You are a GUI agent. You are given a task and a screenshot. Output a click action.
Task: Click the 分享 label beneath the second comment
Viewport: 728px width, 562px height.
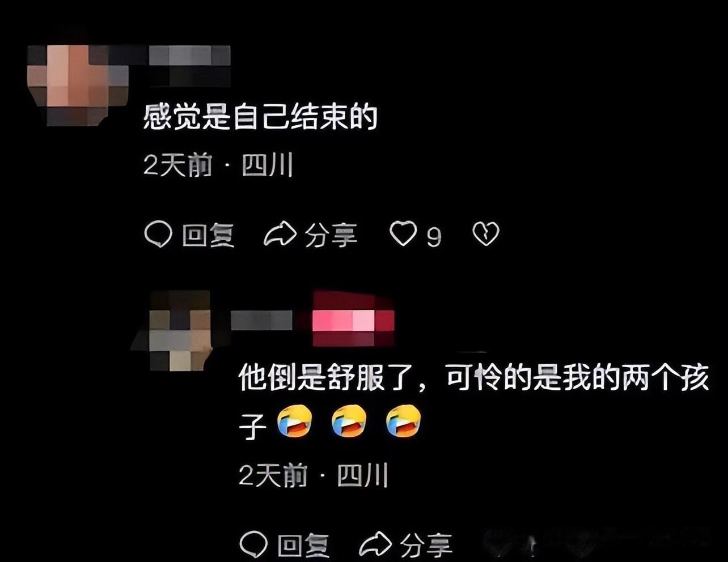pyautogui.click(x=426, y=546)
